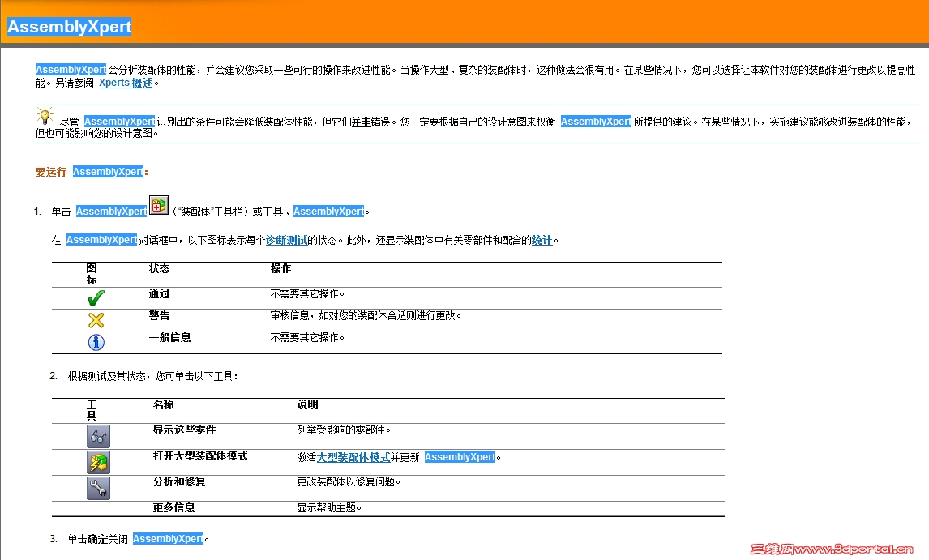Click the 要运行 heading text
The width and height of the screenshot is (929, 560).
50,172
